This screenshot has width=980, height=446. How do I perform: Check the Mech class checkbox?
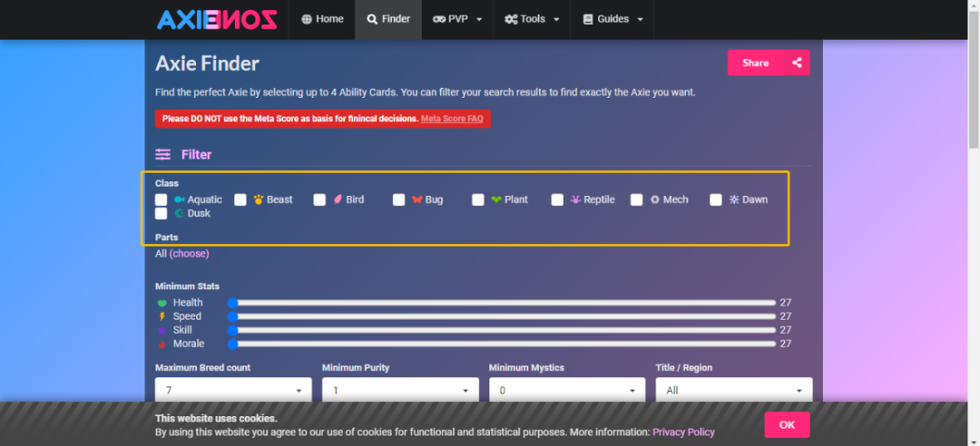click(637, 199)
